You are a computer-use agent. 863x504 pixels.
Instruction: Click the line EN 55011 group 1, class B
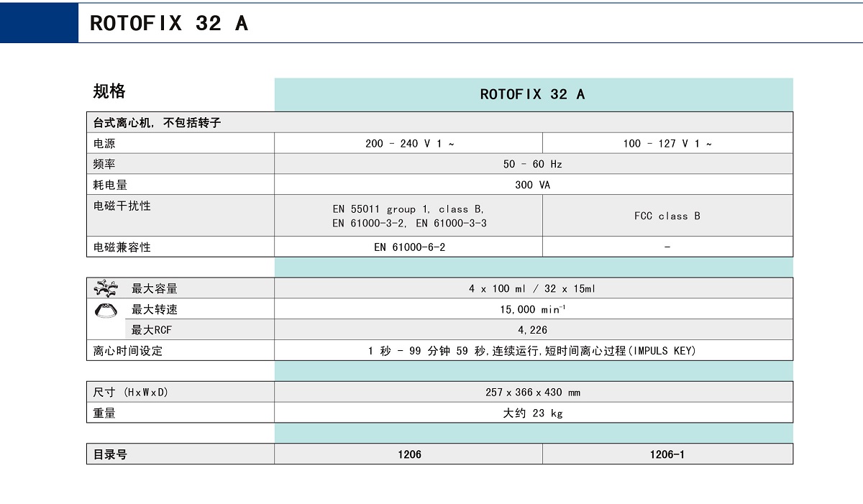click(x=408, y=209)
